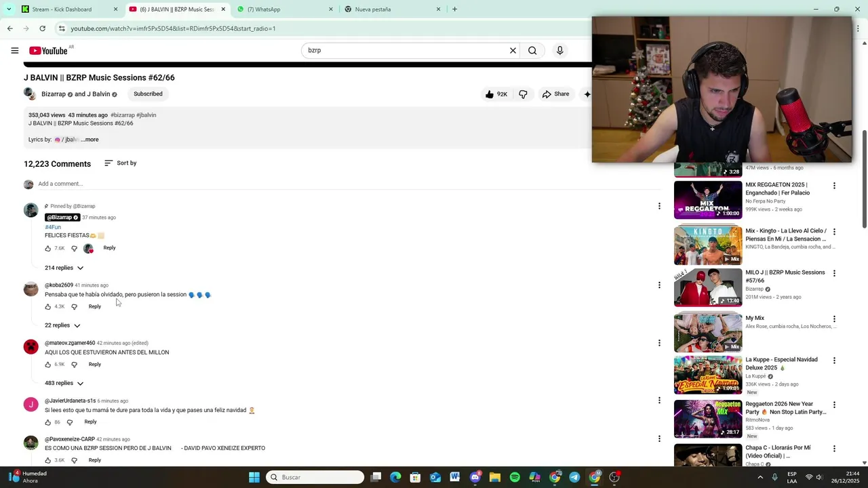Open the browser tab search dropdown arrow

pos(8,9)
